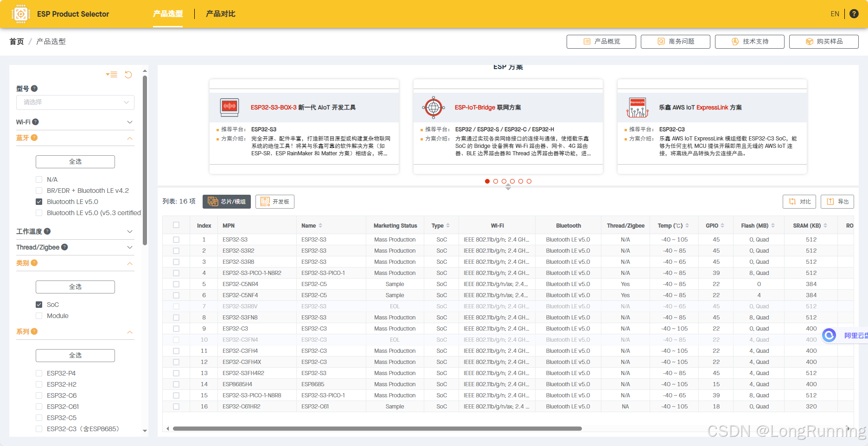Click the 对比 compare button
The width and height of the screenshot is (868, 446).
(x=799, y=202)
